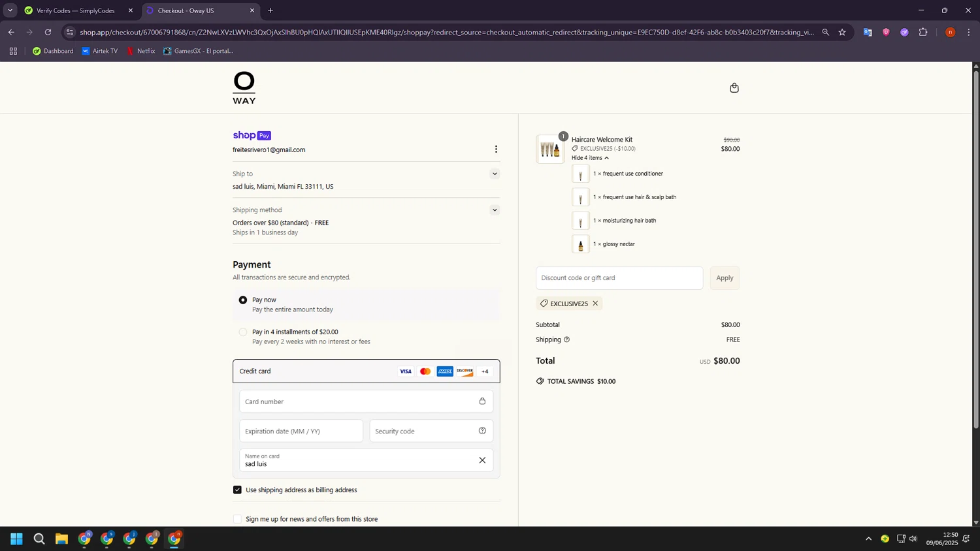Click the security code help question icon
The height and width of the screenshot is (551, 980).
click(482, 430)
